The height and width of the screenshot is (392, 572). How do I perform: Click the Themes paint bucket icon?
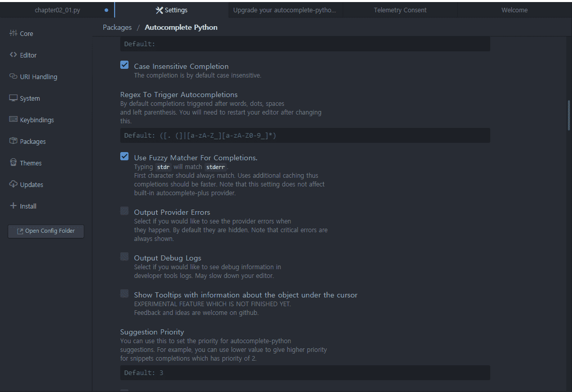click(x=13, y=162)
